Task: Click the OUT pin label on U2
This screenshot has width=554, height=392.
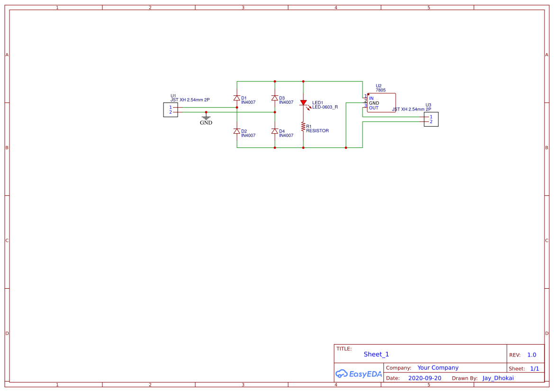Action: point(373,108)
